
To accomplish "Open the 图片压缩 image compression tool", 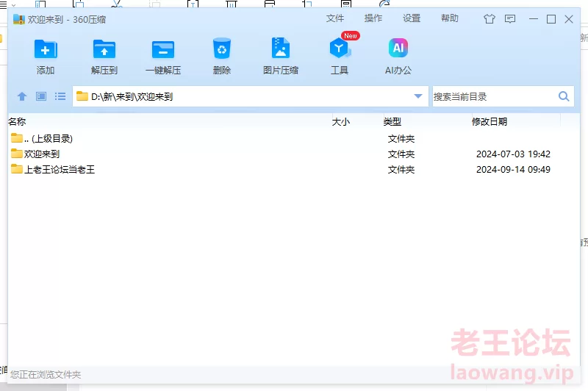I will tap(281, 48).
